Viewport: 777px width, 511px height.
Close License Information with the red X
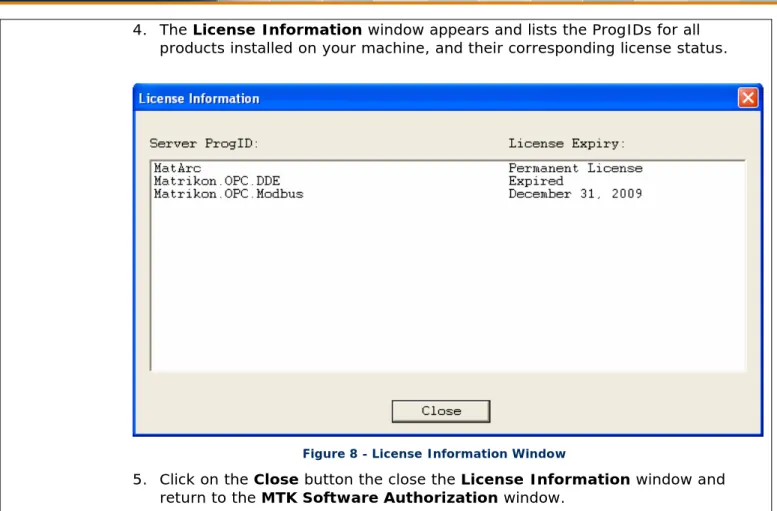click(747, 98)
